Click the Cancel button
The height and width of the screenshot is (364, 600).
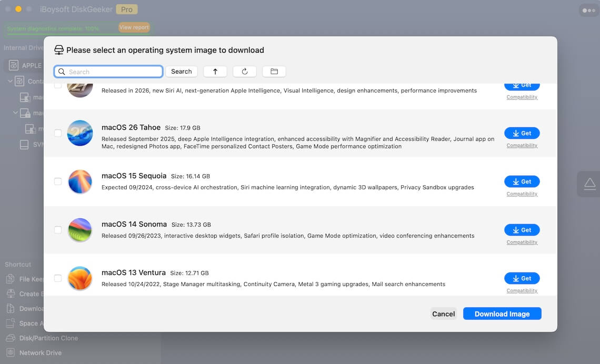click(444, 314)
